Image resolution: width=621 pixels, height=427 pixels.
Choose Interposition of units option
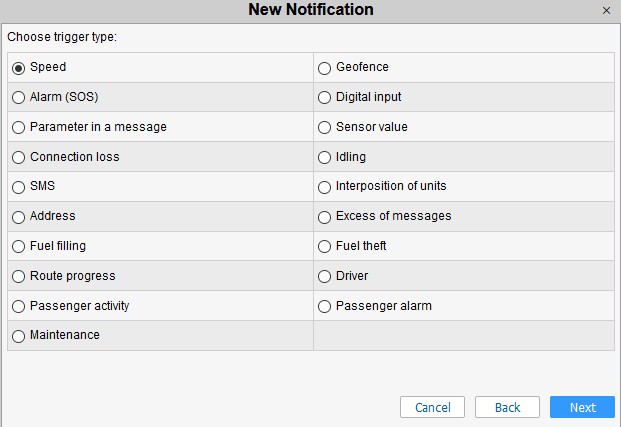pyautogui.click(x=325, y=187)
